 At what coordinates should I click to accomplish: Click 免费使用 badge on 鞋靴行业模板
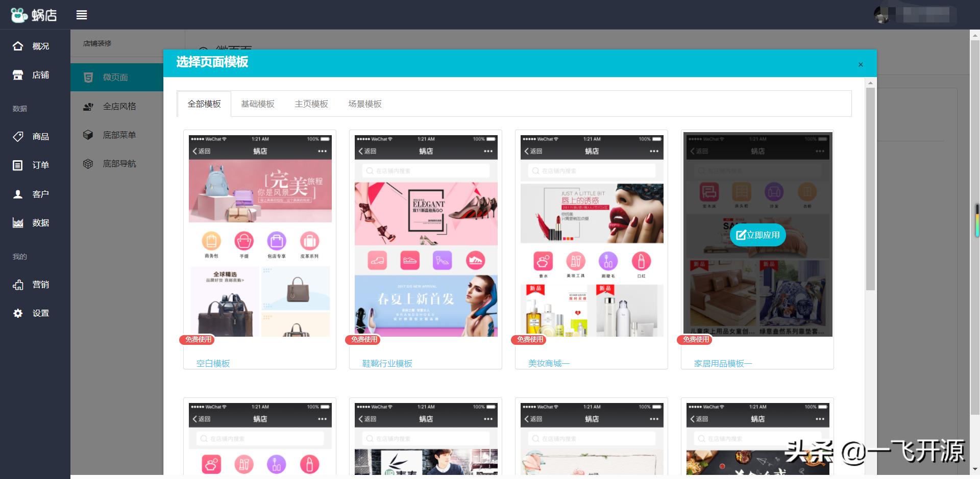tap(363, 339)
